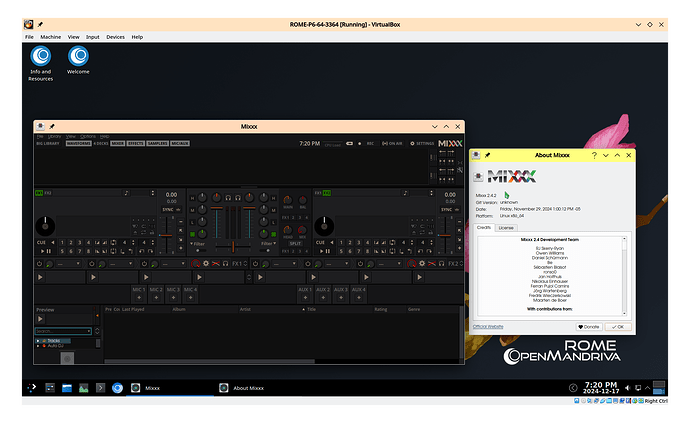
Task: Open the third effect dropdown in FX1 unit
Action: tap(173, 264)
